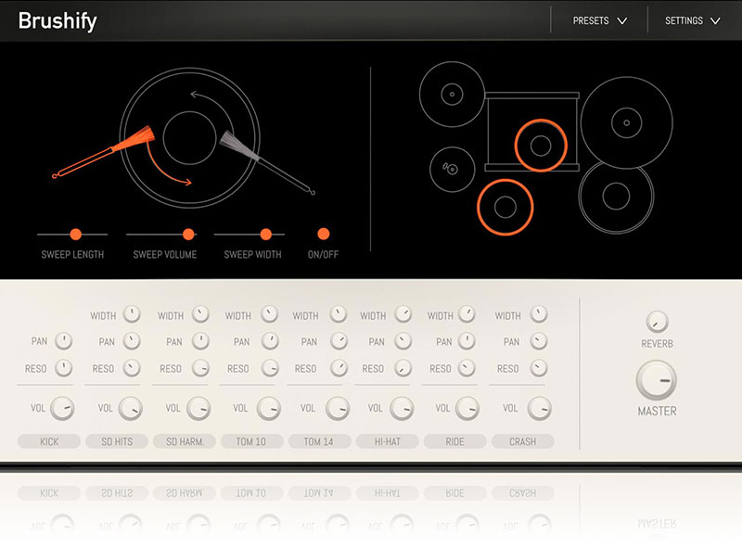
Task: Click the SWEEP VOLUME slider handle
Action: pyautogui.click(x=188, y=235)
